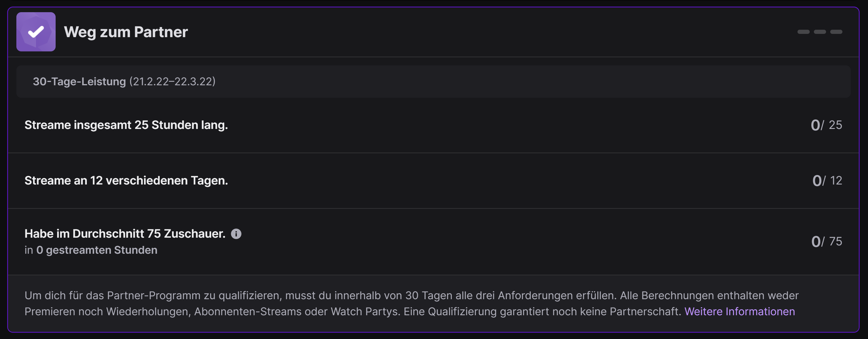Click the middle progress dash in header
This screenshot has height=339, width=868.
tap(820, 32)
